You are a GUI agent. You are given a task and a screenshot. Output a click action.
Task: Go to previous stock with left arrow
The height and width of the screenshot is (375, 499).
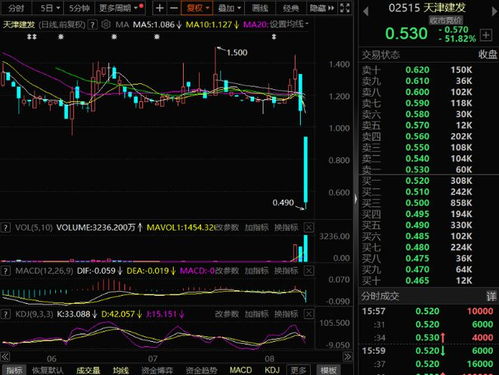tap(366, 11)
